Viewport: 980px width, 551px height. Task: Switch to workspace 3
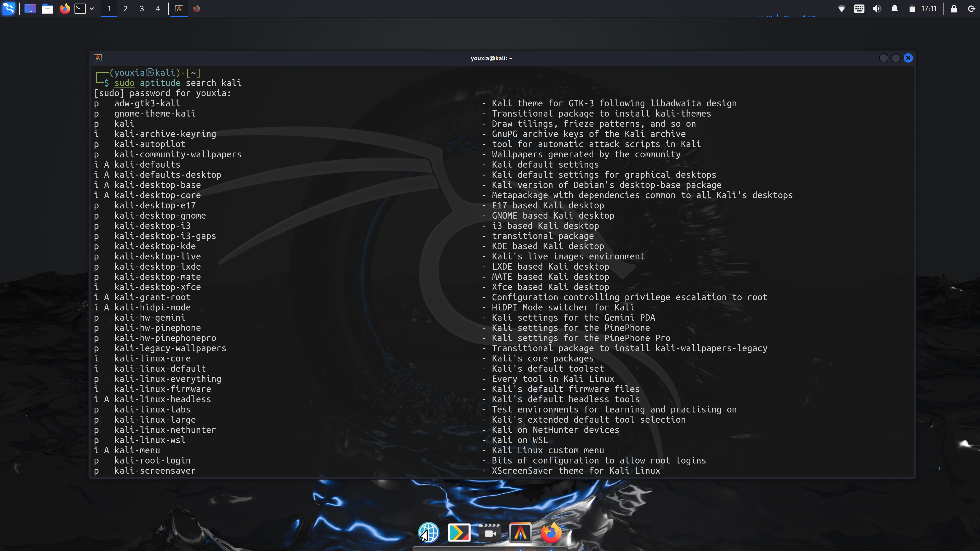point(142,8)
